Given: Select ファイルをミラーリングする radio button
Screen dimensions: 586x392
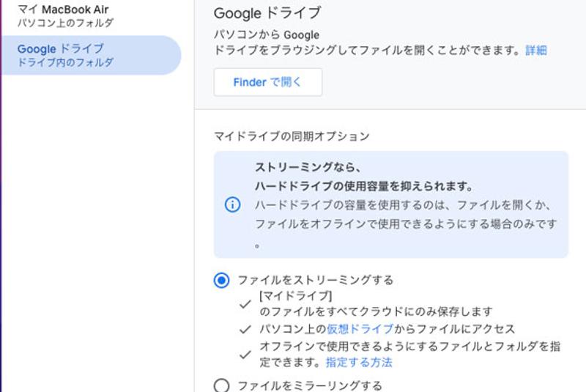Looking at the screenshot, I should tap(222, 385).
